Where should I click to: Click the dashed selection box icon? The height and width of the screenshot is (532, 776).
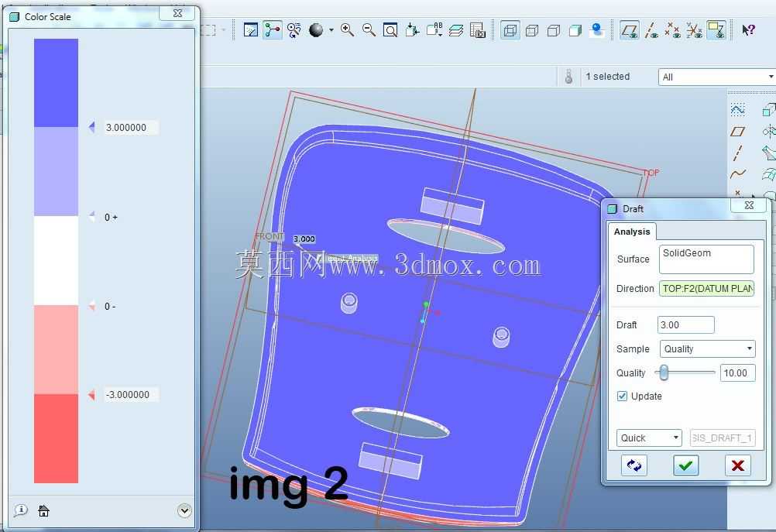(x=209, y=30)
